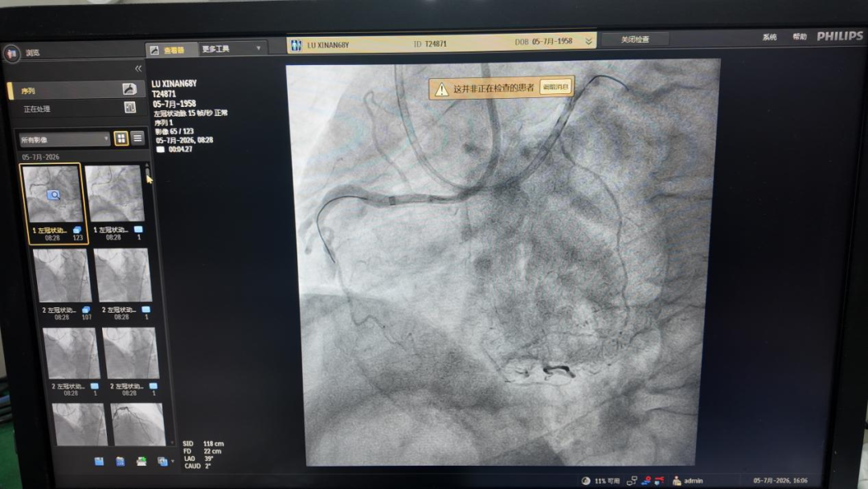
Task: Click the save-to-disk icon below thumbnails
Action: (99, 462)
